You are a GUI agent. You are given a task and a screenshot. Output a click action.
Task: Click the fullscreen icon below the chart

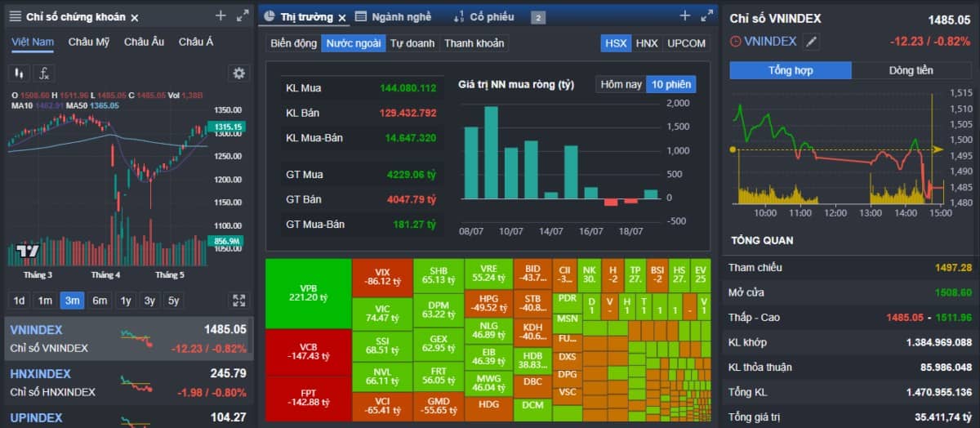(x=238, y=300)
